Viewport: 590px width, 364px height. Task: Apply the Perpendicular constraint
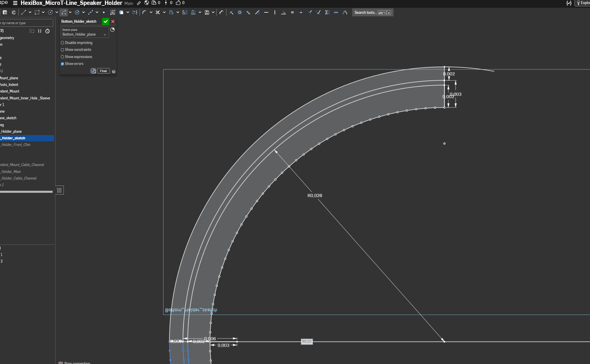point(283,12)
